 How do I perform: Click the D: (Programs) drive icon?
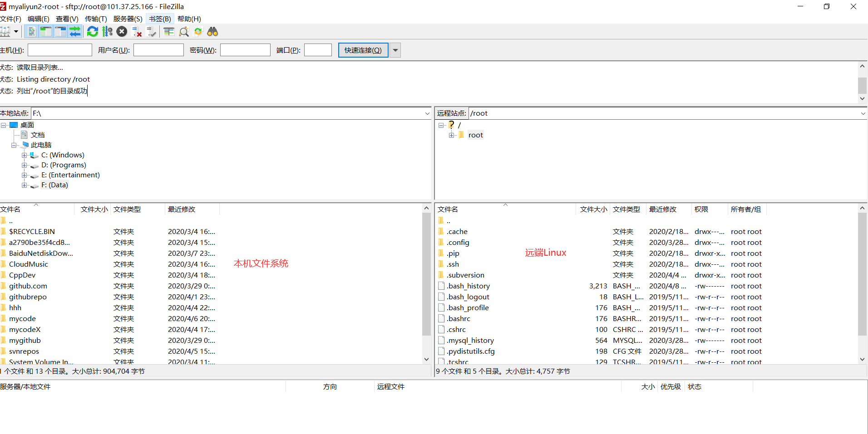pyautogui.click(x=35, y=165)
